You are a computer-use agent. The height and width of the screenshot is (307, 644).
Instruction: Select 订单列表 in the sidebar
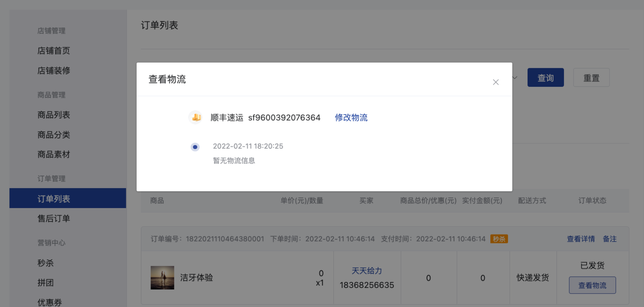coord(68,198)
